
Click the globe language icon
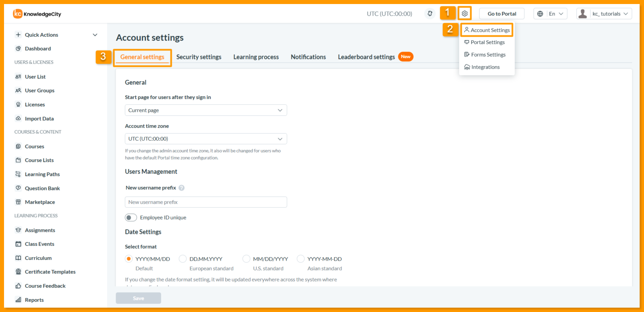(x=540, y=14)
